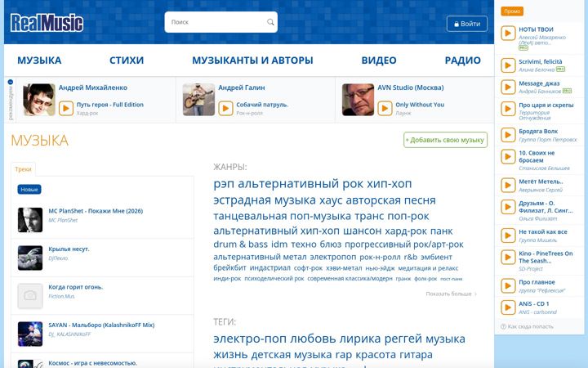This screenshot has height=368, width=588.
Task: Click the Новые filter badge
Action: 29,189
